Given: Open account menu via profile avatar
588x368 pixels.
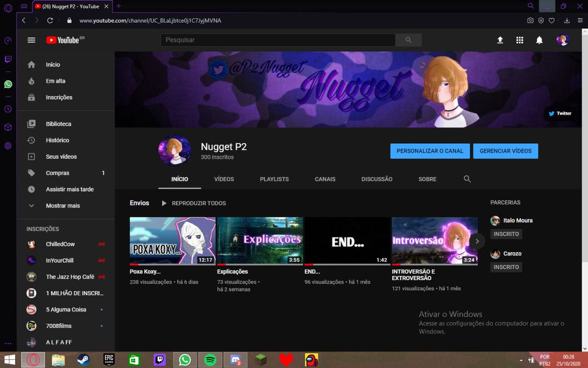Looking at the screenshot, I should tap(563, 40).
